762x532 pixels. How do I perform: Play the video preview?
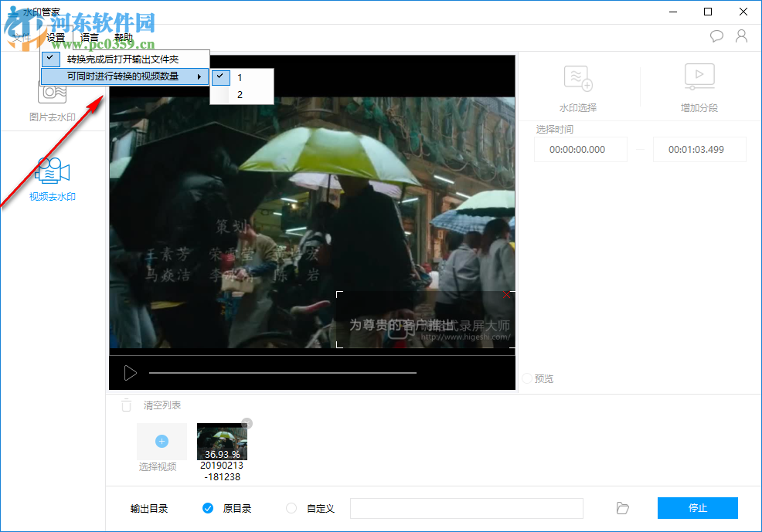[x=131, y=373]
